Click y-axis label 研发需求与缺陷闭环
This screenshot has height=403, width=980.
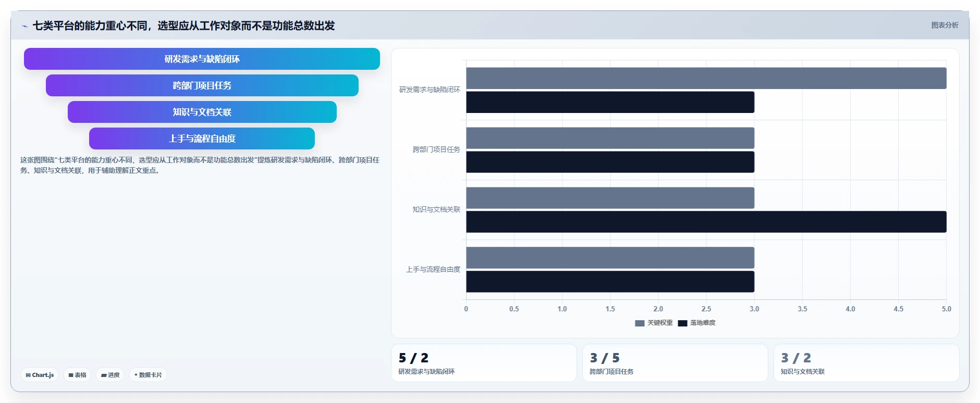click(430, 90)
